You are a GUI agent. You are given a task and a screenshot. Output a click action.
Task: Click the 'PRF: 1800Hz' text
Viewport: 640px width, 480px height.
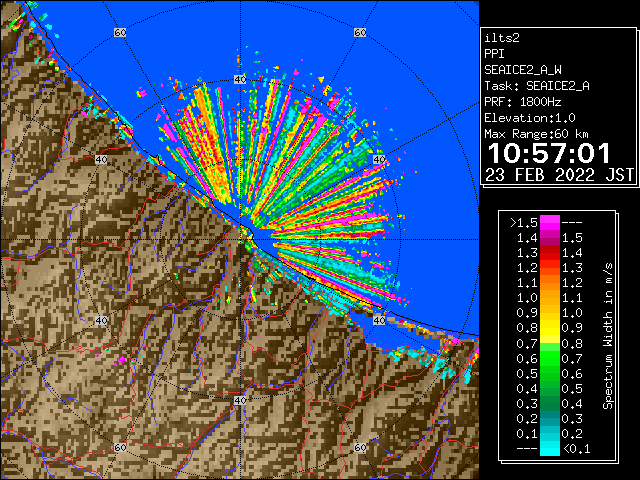523,102
